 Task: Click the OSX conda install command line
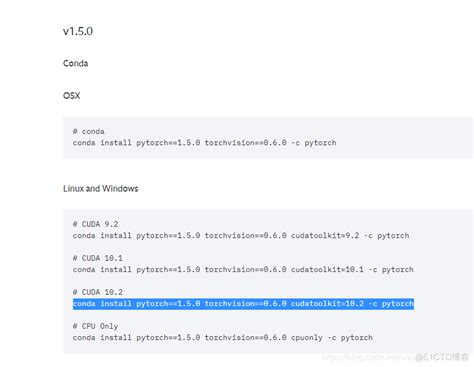[x=204, y=143]
